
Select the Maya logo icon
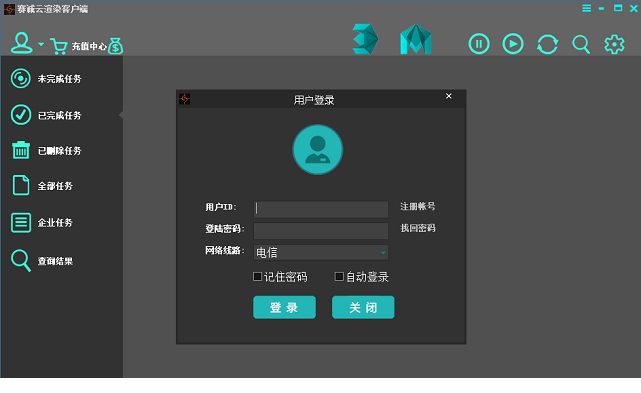(415, 39)
